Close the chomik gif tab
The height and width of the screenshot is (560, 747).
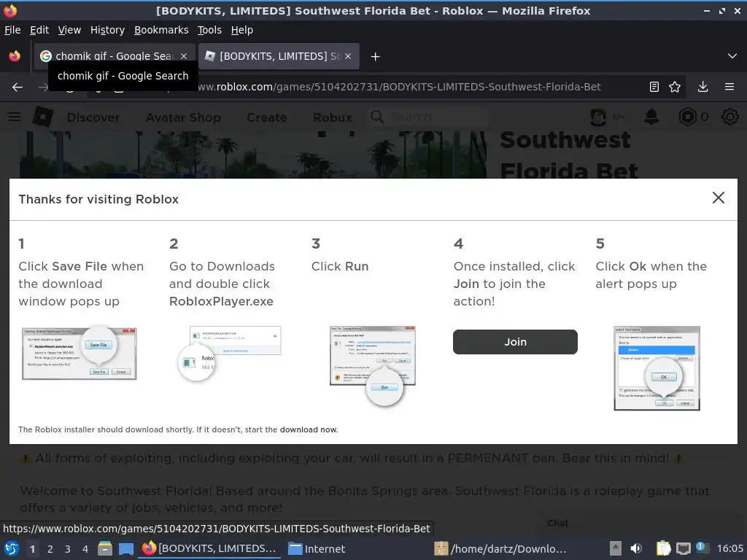click(x=184, y=56)
